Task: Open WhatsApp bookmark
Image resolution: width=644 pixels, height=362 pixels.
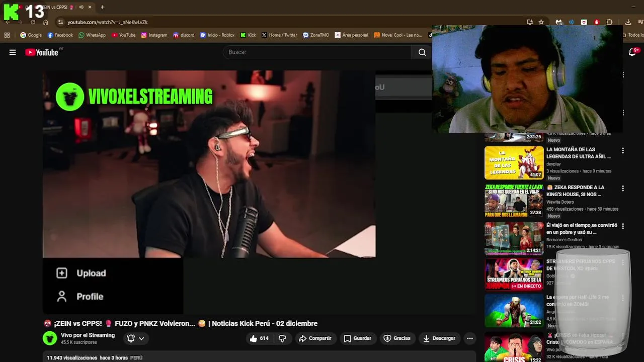Action: pyautogui.click(x=92, y=35)
